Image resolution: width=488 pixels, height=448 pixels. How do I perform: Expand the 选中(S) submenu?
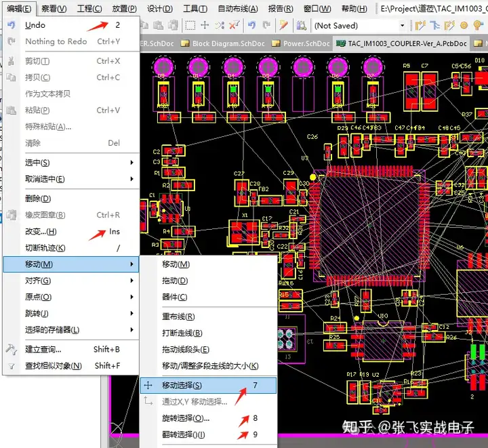pos(71,163)
